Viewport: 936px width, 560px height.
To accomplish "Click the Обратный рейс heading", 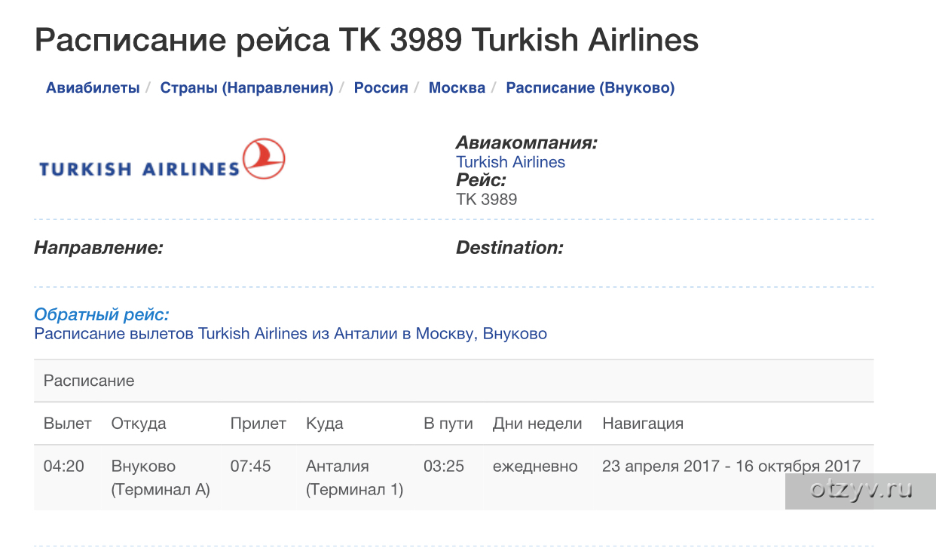I will tap(102, 315).
